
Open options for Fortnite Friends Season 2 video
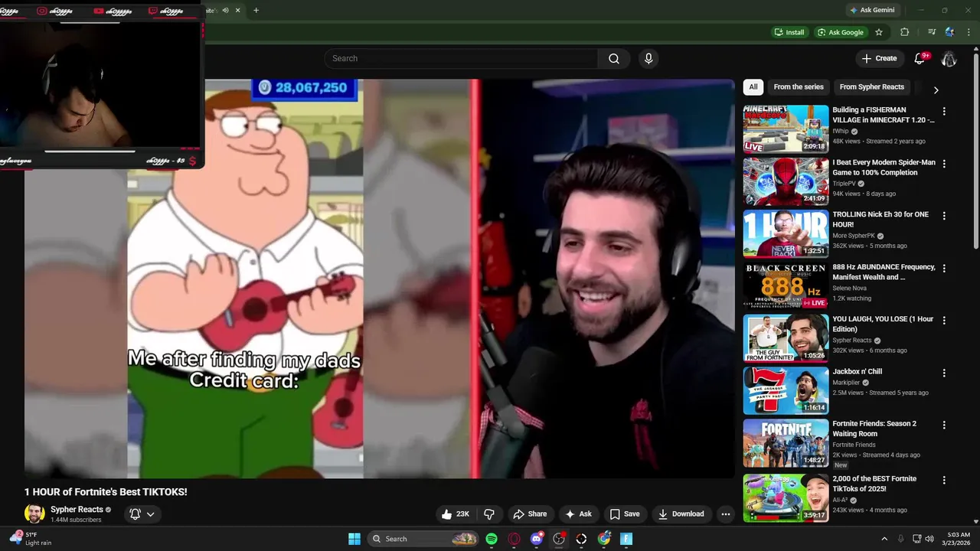pos(944,425)
